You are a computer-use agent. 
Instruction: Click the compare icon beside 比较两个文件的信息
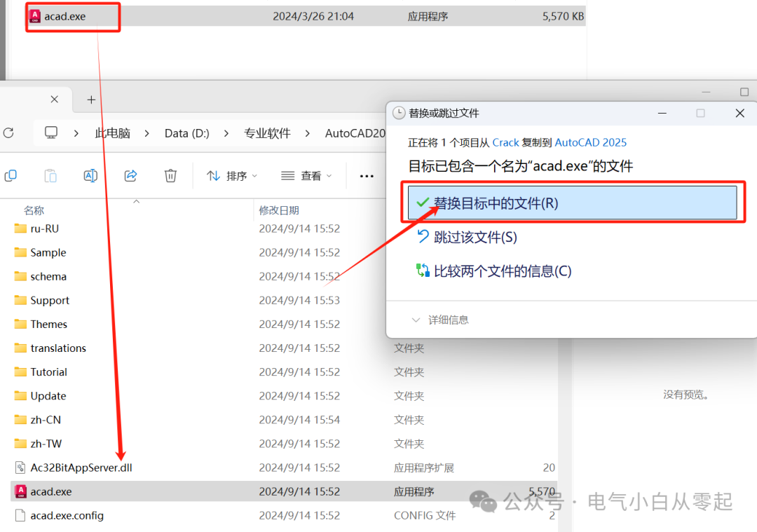423,271
